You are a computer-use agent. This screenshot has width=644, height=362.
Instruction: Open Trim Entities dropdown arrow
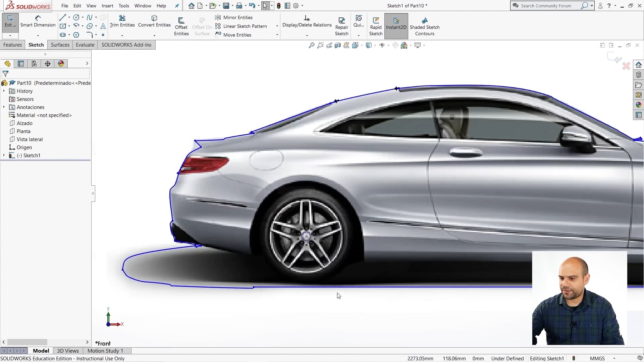[x=122, y=35]
